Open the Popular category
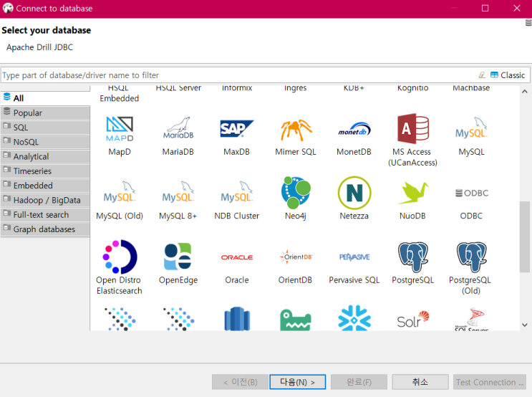 45,113
